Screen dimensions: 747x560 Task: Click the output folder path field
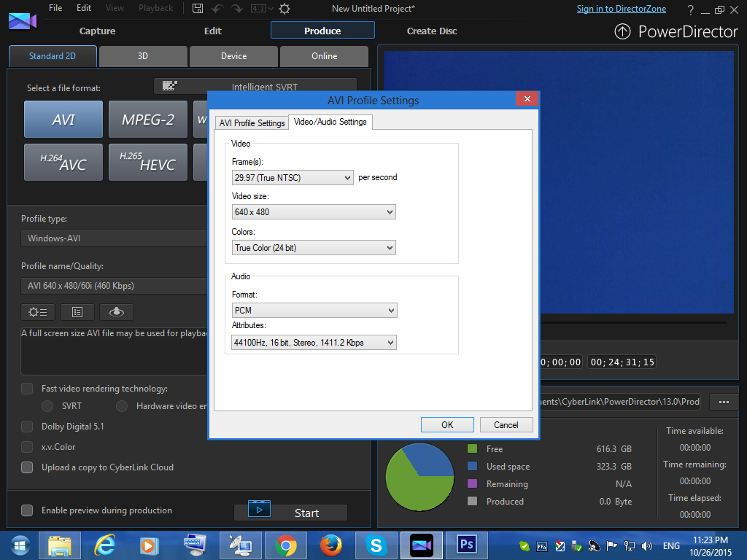pyautogui.click(x=622, y=402)
